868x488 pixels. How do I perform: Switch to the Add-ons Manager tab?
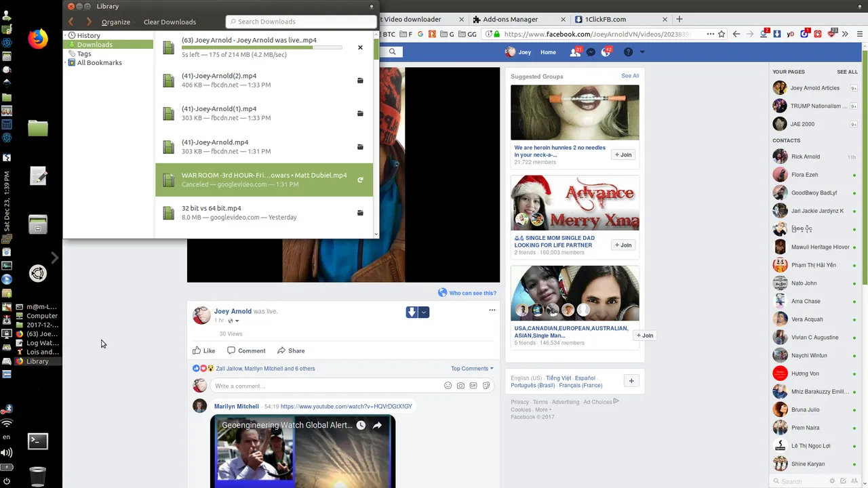tap(518, 19)
